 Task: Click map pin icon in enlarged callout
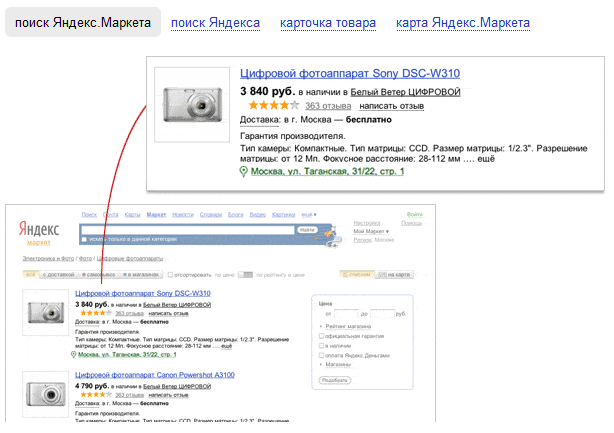(x=244, y=171)
